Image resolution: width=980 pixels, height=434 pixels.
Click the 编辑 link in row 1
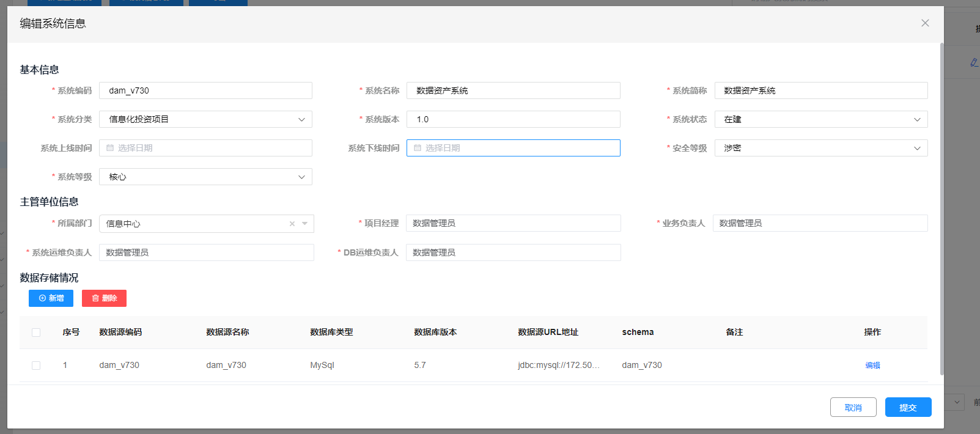(872, 366)
